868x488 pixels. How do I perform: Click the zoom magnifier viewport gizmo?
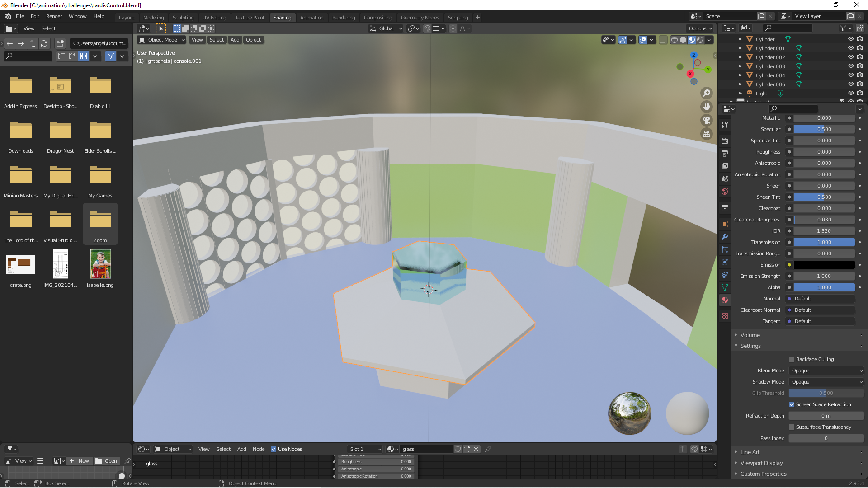pos(706,93)
